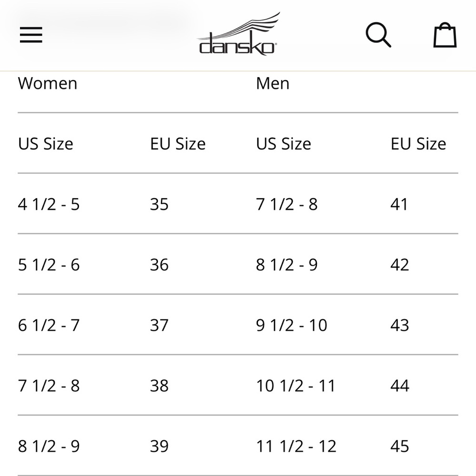Click women's EU size 36 cell
Viewport: 476px width, 476px height.
[x=159, y=264]
